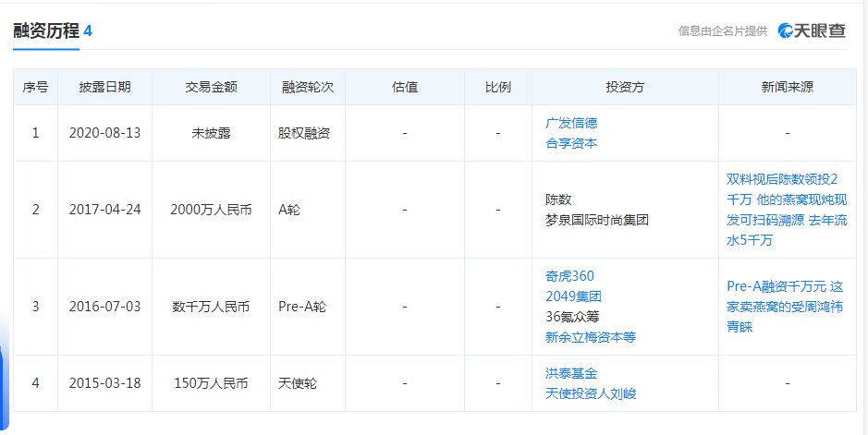The image size is (868, 435).
Task: Click amount cell 未披露
Action: pyautogui.click(x=211, y=133)
